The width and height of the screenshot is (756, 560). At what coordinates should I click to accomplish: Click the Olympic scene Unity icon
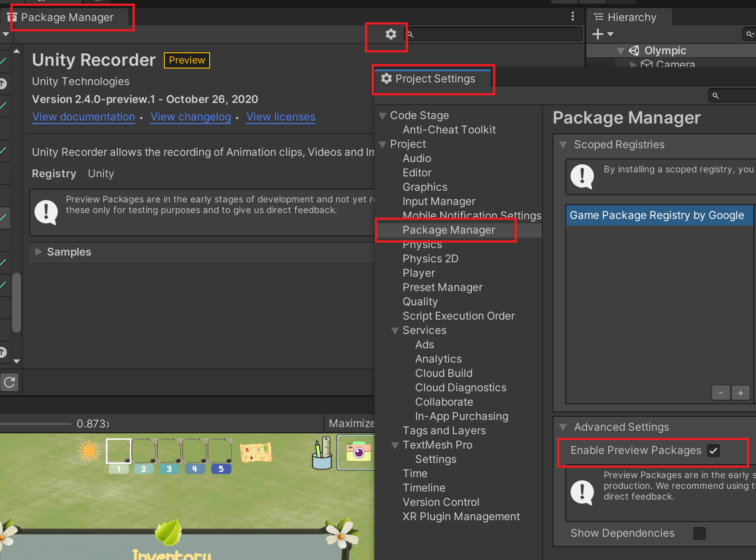(634, 51)
